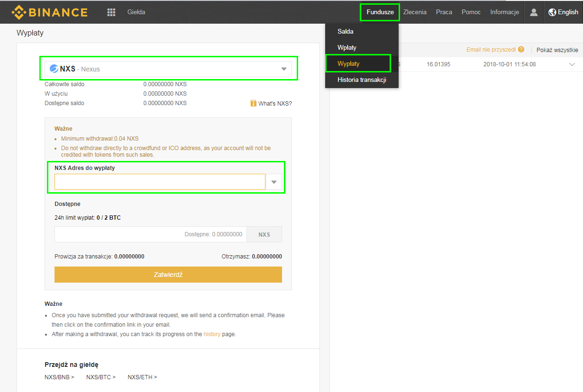Image resolution: width=583 pixels, height=392 pixels.
Task: Go to NXS/ETH market
Action: point(142,377)
